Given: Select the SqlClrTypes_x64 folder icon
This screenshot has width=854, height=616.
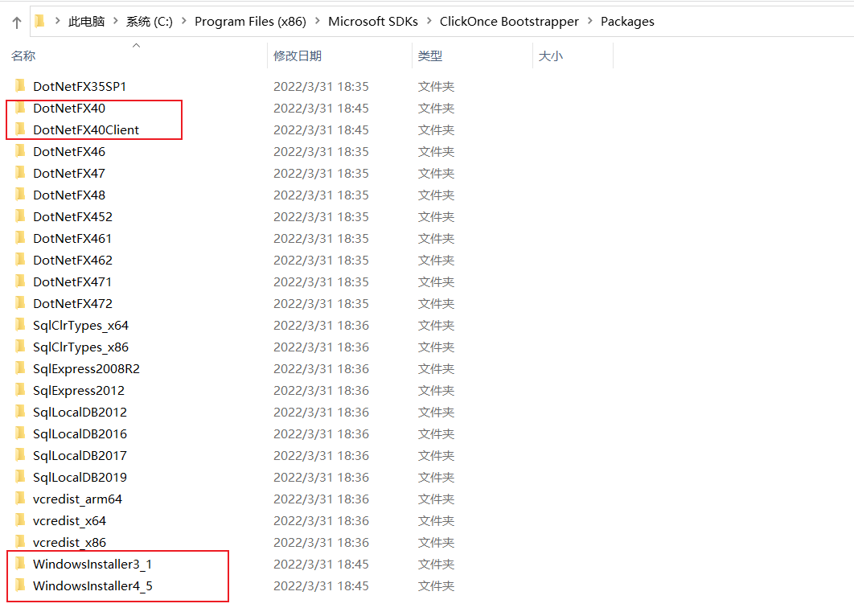Looking at the screenshot, I should point(20,325).
